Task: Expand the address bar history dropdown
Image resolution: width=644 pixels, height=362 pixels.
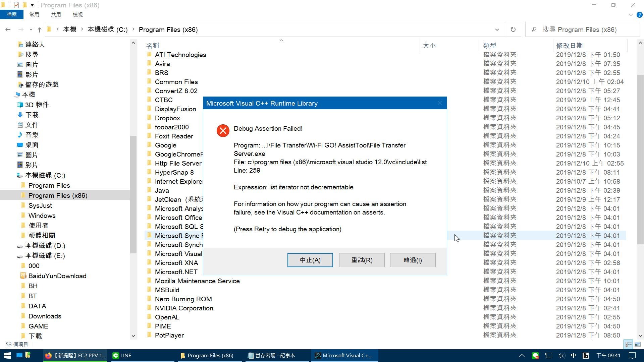Action: pos(497,29)
